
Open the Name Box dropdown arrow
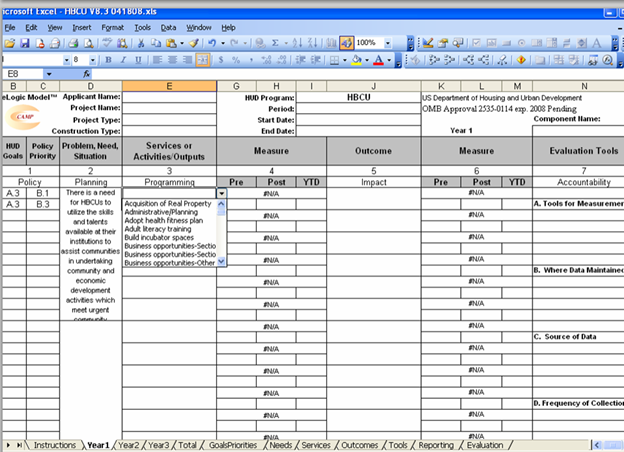pos(49,74)
